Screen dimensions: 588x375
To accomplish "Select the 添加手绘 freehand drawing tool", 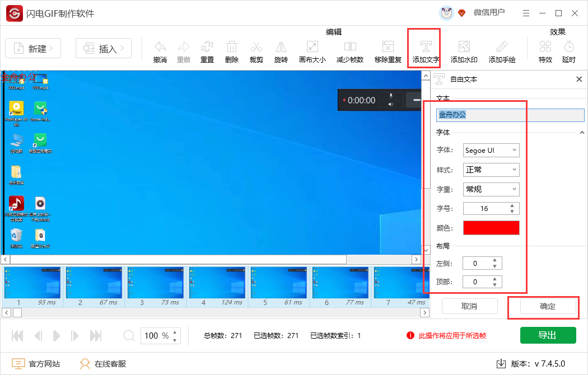I will [x=502, y=47].
